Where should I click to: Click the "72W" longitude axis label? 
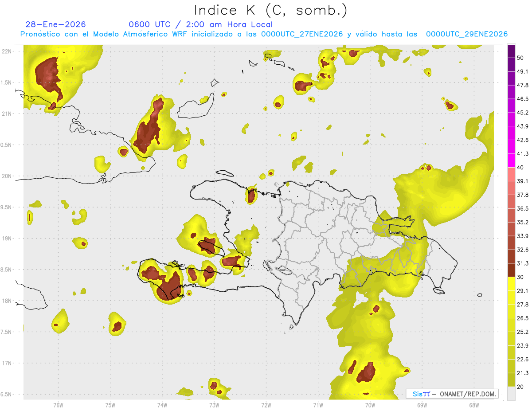coord(266,405)
